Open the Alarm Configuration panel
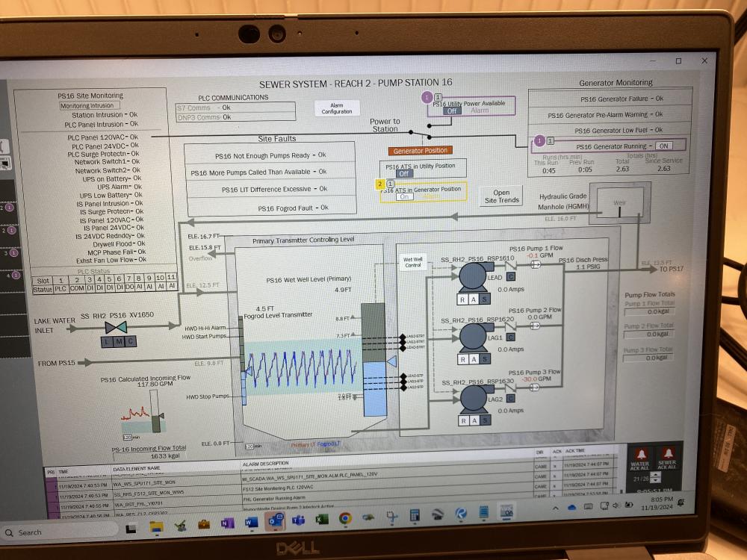 [336, 108]
